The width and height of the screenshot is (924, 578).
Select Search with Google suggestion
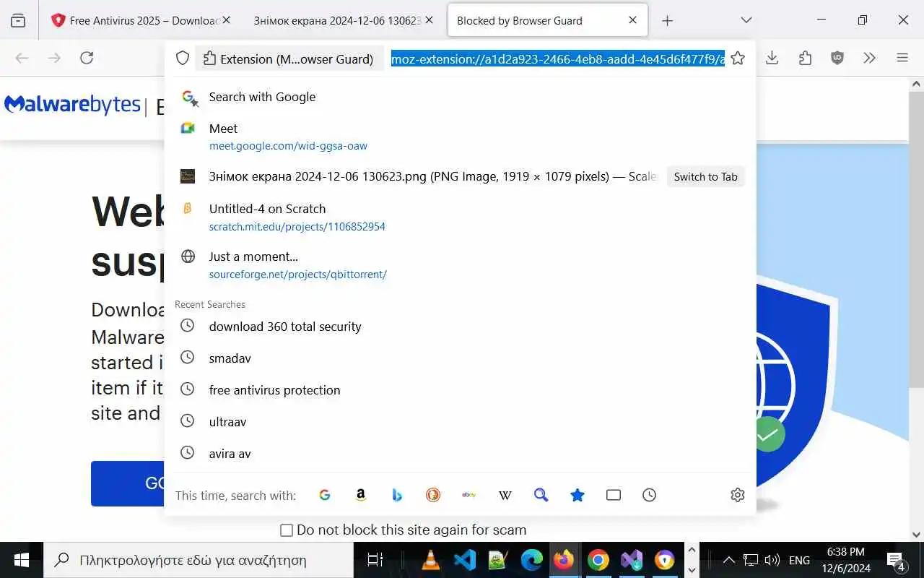click(x=460, y=97)
